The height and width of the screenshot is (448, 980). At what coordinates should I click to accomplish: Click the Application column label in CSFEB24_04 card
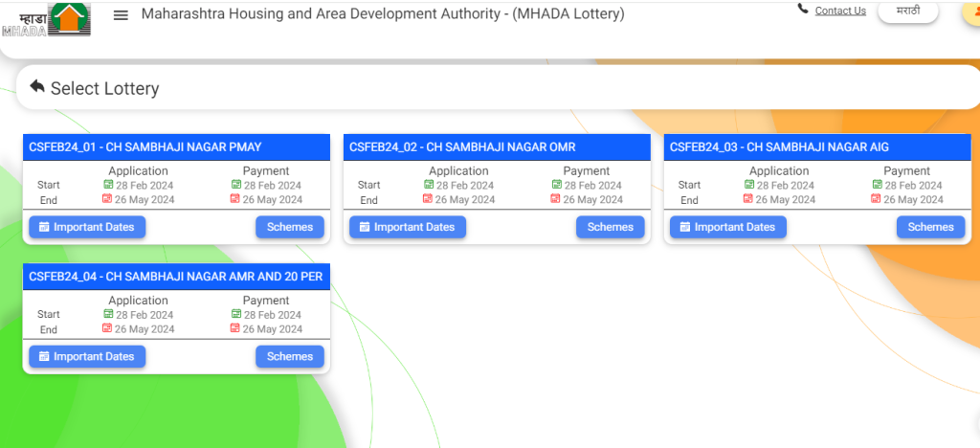pos(138,301)
